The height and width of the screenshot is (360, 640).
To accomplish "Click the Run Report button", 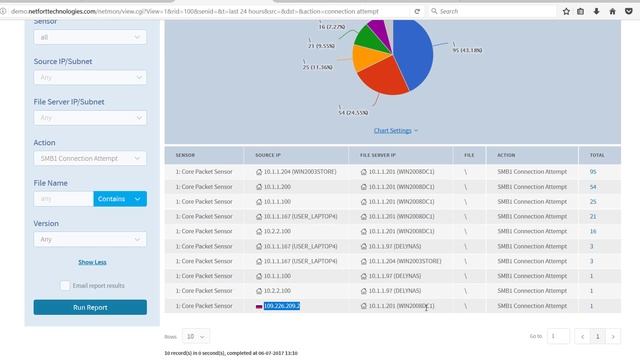I will 90,307.
